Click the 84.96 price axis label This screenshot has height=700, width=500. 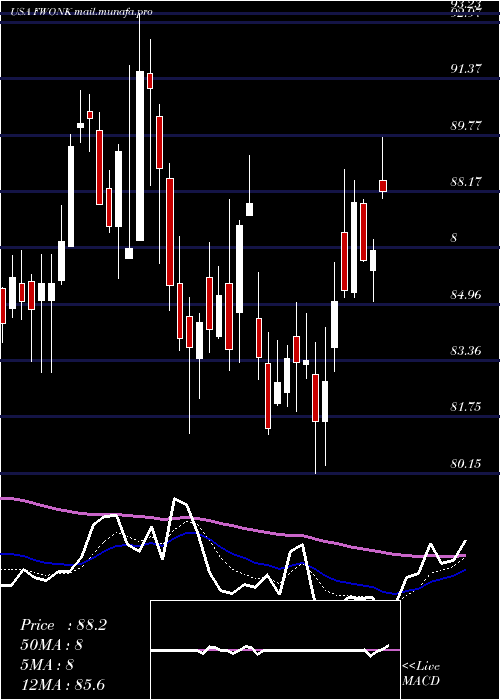(466, 295)
